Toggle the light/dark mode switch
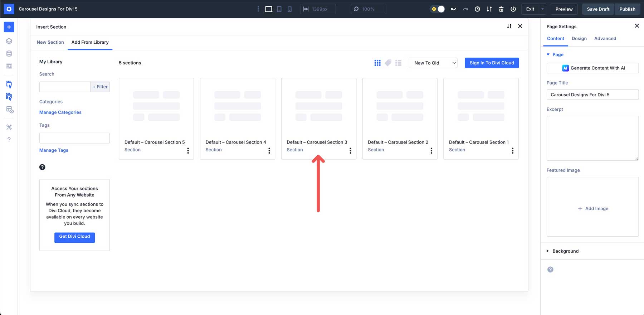 coord(438,9)
